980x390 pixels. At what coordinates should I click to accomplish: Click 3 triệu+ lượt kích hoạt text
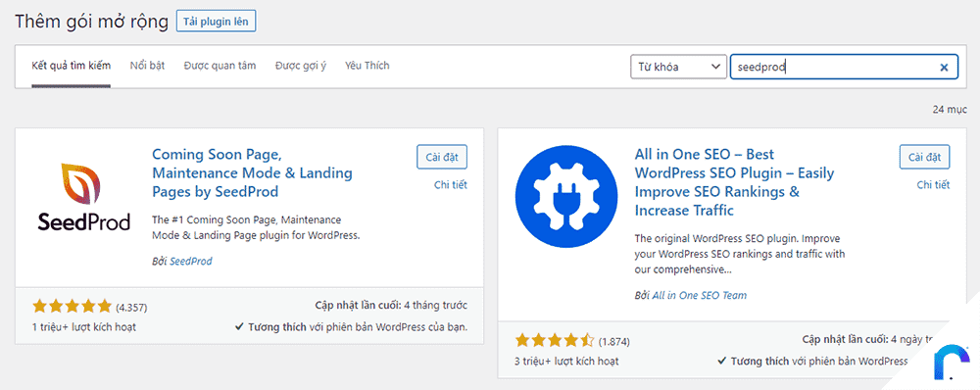coord(566,362)
